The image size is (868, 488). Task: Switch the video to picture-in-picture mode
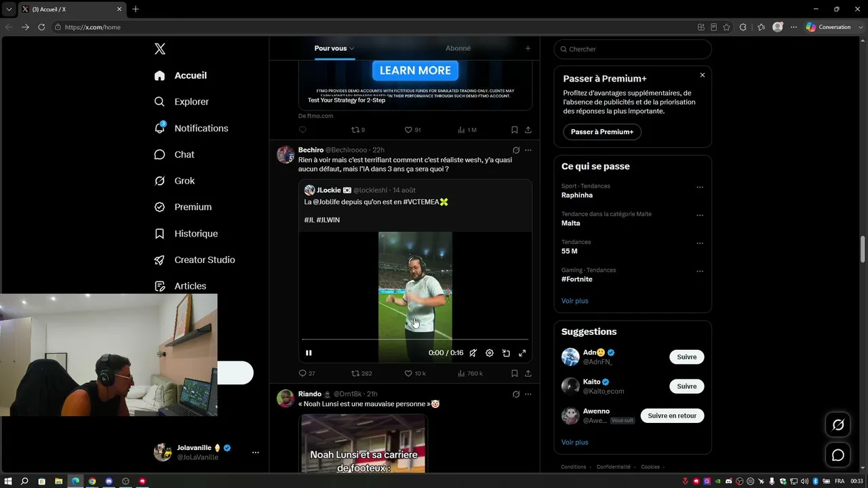coord(506,353)
